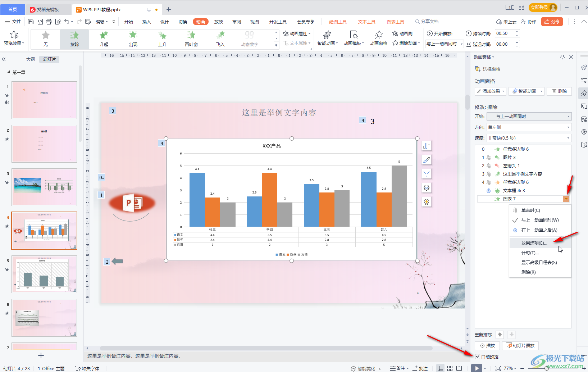Click the 延迟时间 delay input field
This screenshot has height=372, width=588.
coord(505,44)
